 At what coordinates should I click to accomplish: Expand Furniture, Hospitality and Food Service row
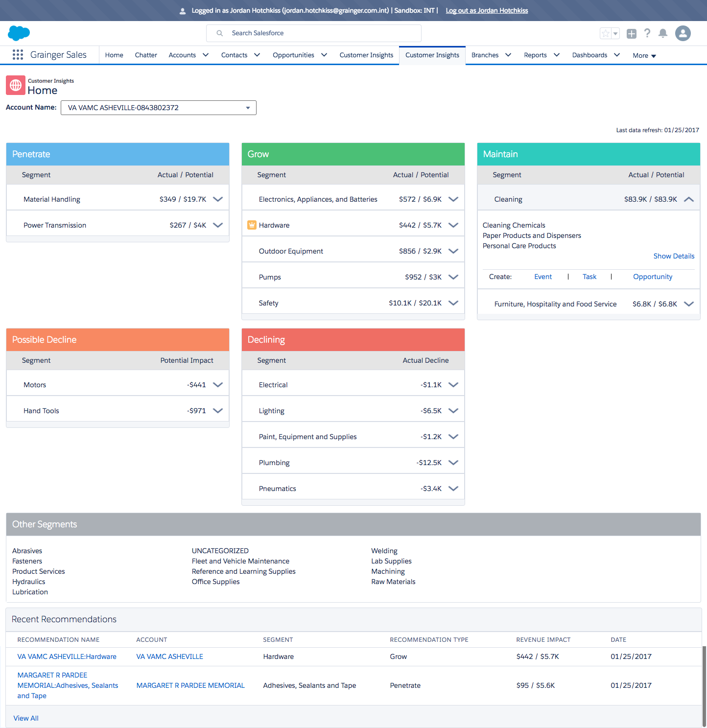689,304
